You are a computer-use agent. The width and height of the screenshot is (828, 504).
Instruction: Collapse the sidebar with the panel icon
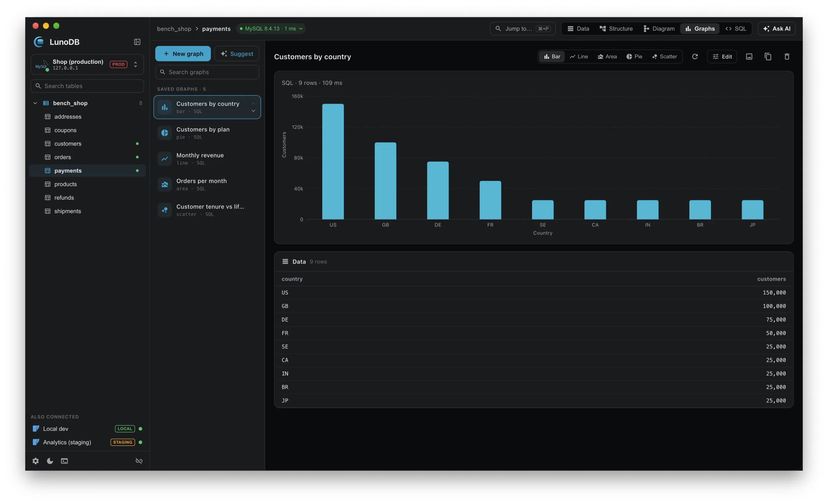click(137, 42)
